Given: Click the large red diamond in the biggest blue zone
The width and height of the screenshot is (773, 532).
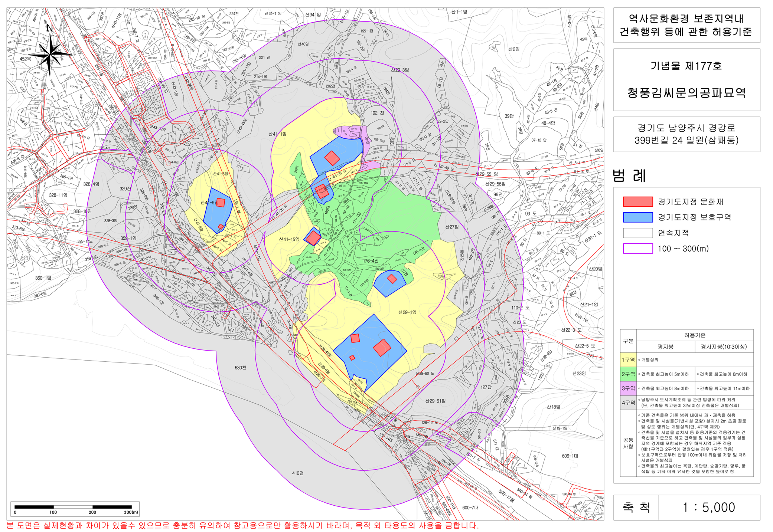Looking at the screenshot, I should 382,348.
